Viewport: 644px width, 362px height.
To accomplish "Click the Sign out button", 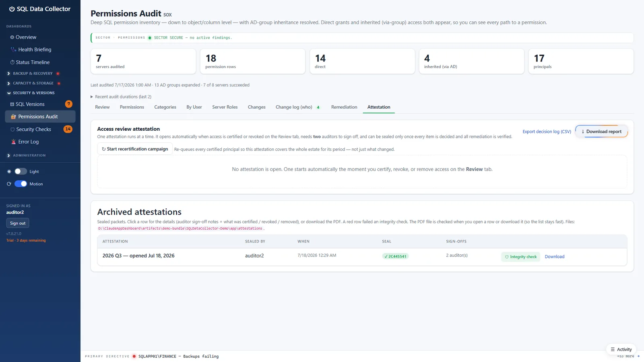I will (18, 223).
